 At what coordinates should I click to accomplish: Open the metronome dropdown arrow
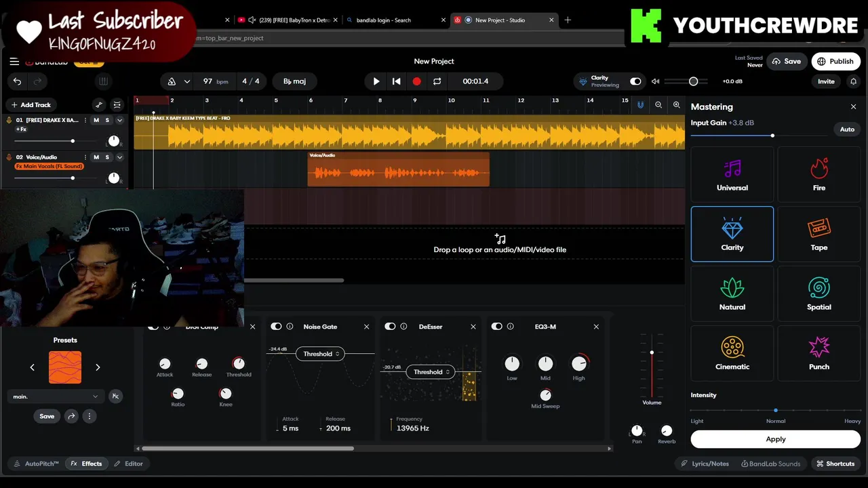pos(186,81)
